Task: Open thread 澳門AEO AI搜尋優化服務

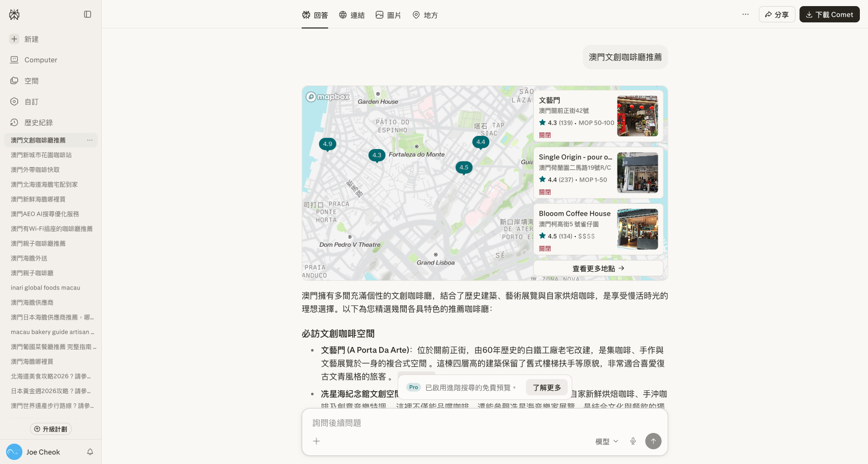Action: [x=51, y=214]
